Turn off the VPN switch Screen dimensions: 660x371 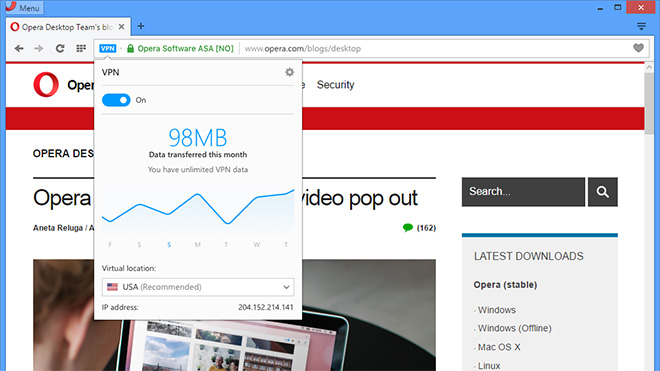[116, 100]
